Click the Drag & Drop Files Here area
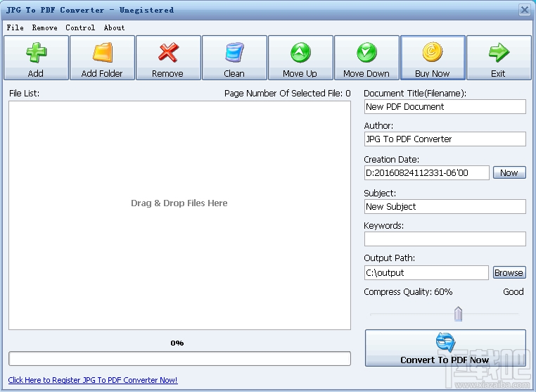Viewport: 536px width, 392px height. 179,215
